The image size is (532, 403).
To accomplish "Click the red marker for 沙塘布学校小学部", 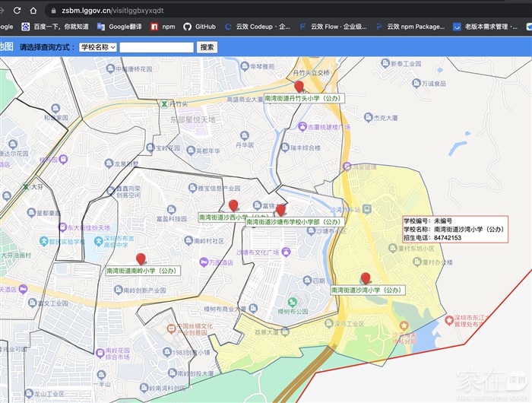I will (x=280, y=210).
